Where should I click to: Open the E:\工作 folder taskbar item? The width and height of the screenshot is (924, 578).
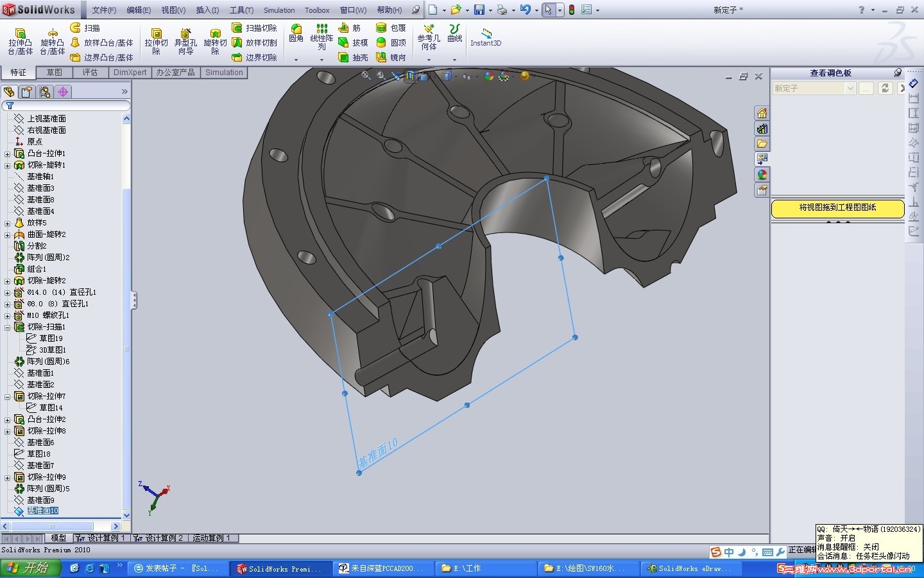click(x=485, y=568)
